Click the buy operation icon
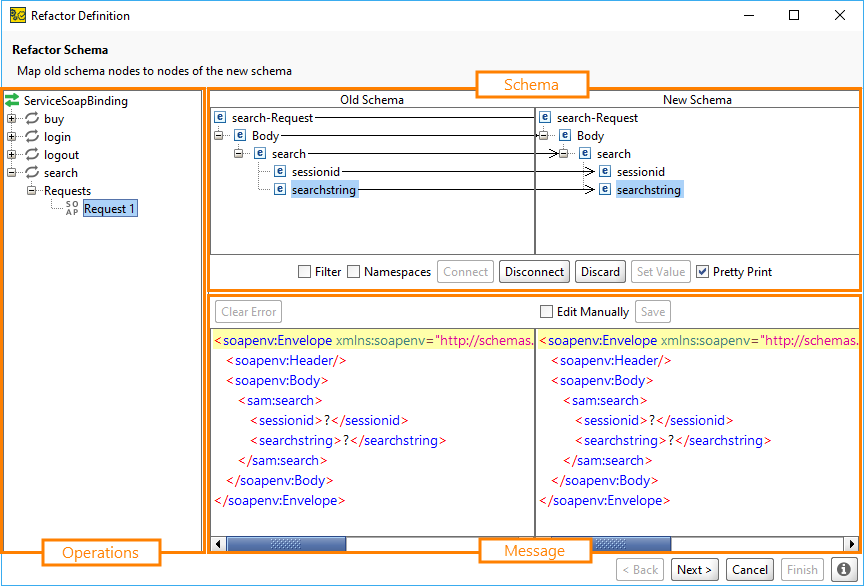This screenshot has width=864, height=586. (x=31, y=118)
